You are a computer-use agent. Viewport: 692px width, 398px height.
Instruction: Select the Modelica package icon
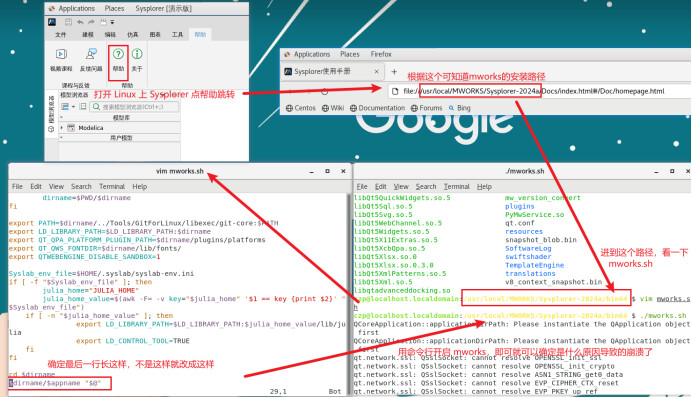point(71,128)
